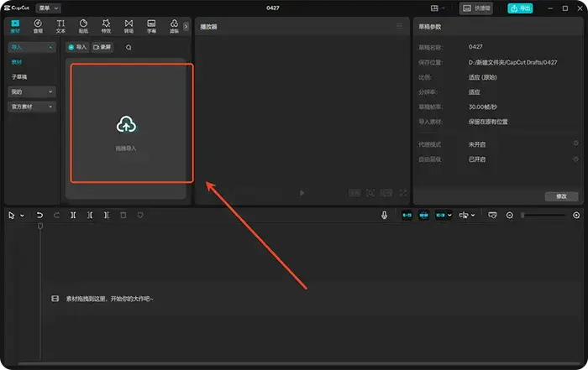Viewport: 588px width, 370px height.
Task: Click the cloud upload icon to import
Action: pos(126,124)
